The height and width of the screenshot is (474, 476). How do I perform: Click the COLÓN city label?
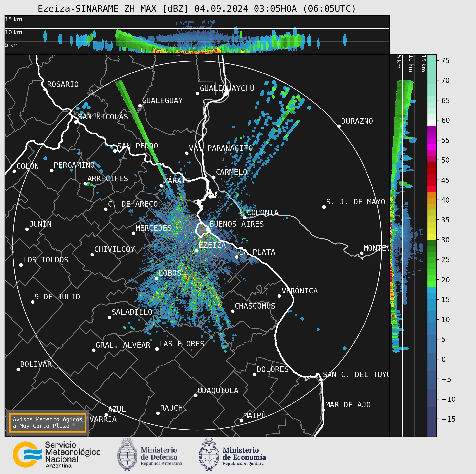tap(28, 166)
